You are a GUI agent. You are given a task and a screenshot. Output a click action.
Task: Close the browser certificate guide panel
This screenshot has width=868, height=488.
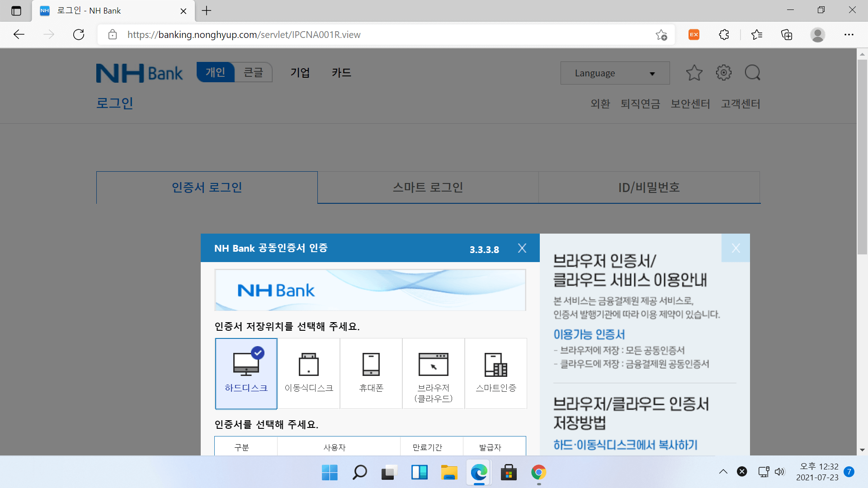pyautogui.click(x=736, y=248)
